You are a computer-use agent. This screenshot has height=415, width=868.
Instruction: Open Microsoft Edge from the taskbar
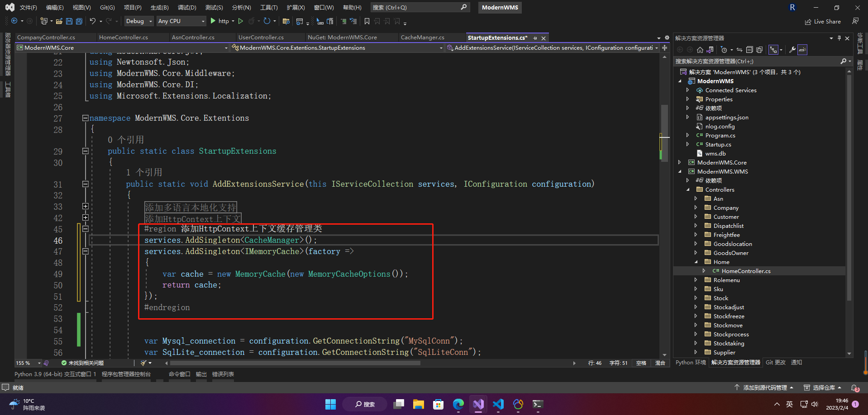point(458,404)
